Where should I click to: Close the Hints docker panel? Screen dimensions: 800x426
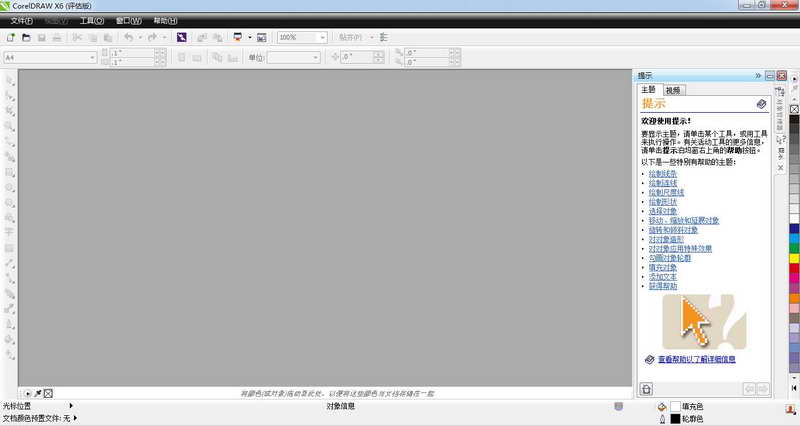pyautogui.click(x=782, y=76)
